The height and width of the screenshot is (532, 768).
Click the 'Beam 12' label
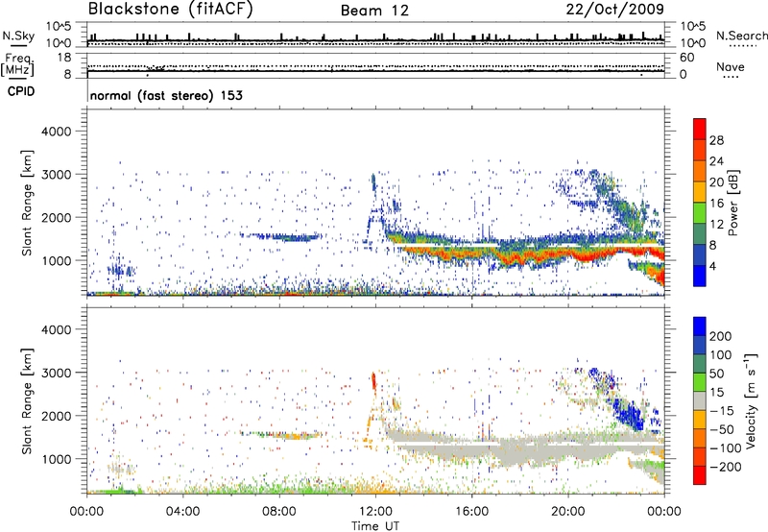pyautogui.click(x=374, y=11)
